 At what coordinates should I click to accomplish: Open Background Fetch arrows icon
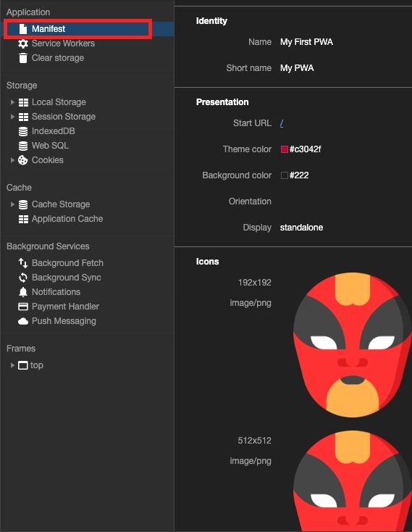click(x=23, y=263)
